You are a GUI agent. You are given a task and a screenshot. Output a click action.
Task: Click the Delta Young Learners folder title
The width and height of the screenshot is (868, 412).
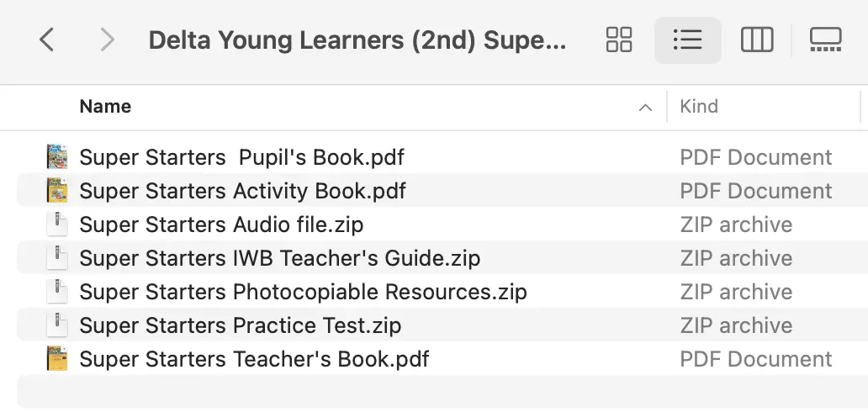point(357,40)
